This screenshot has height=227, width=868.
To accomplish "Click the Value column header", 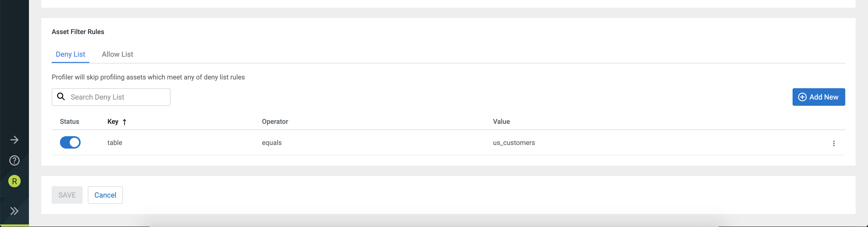I will pos(501,122).
